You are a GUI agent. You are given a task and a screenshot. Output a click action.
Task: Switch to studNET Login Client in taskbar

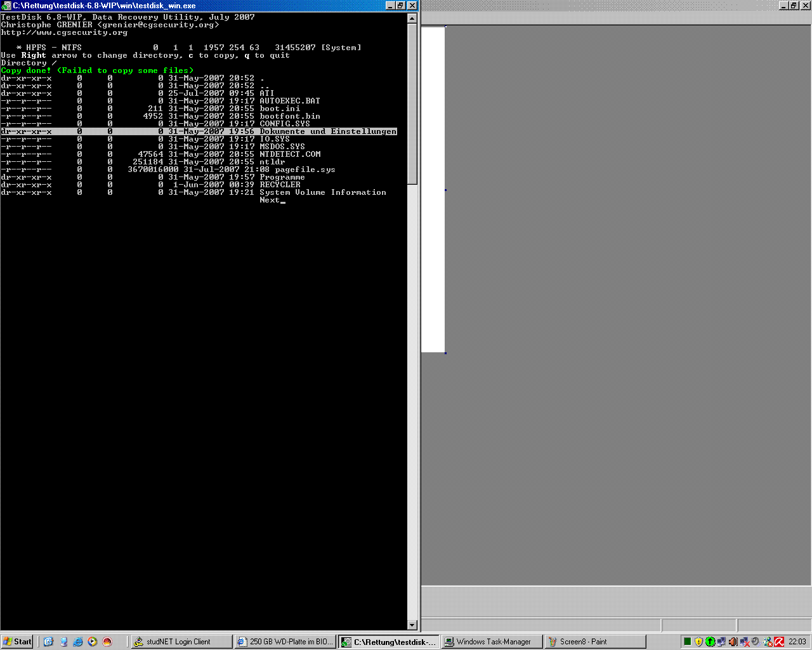click(x=181, y=642)
